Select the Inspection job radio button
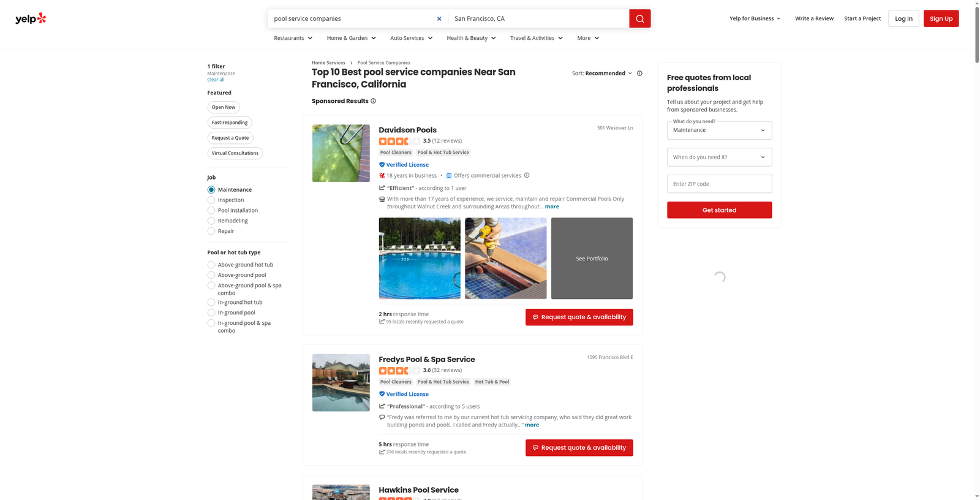 point(211,200)
